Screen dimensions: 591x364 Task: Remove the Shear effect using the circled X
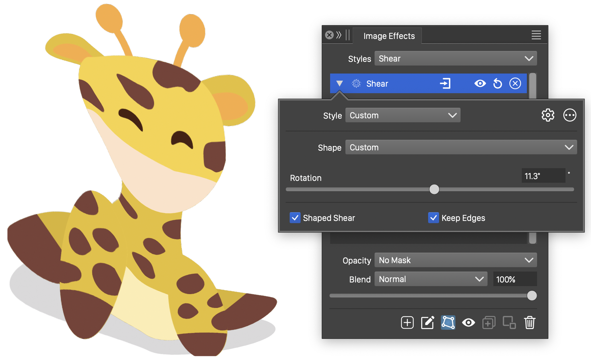515,84
